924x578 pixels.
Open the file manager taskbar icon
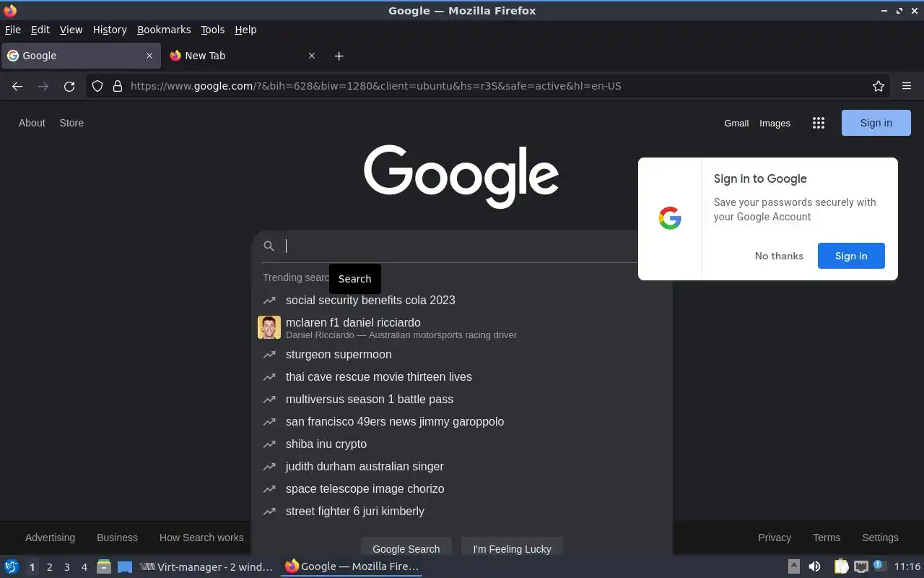104,566
